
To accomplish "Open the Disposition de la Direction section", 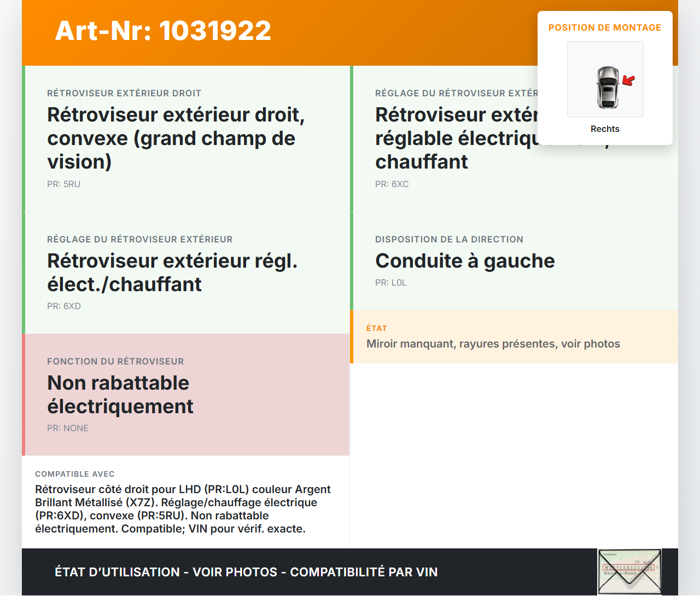I will [x=449, y=239].
